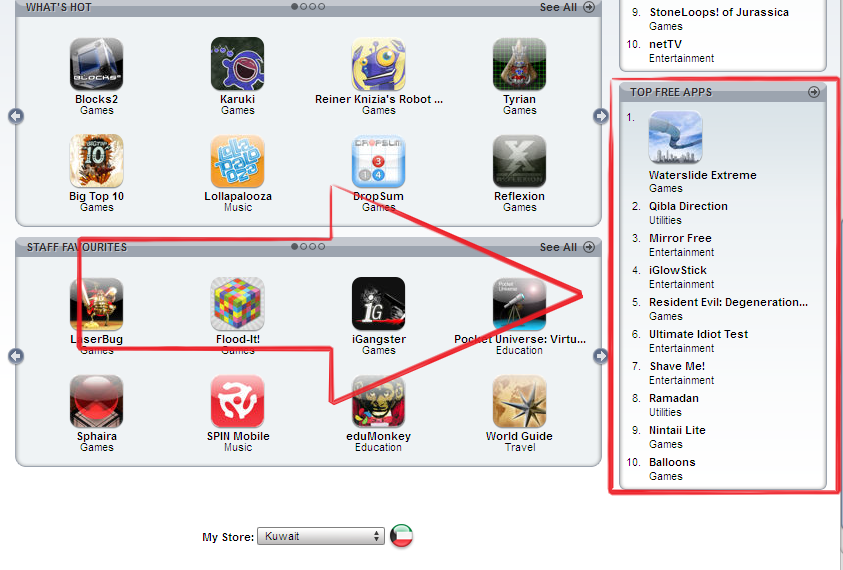Open the Flood-It! cube icon

pyautogui.click(x=237, y=304)
